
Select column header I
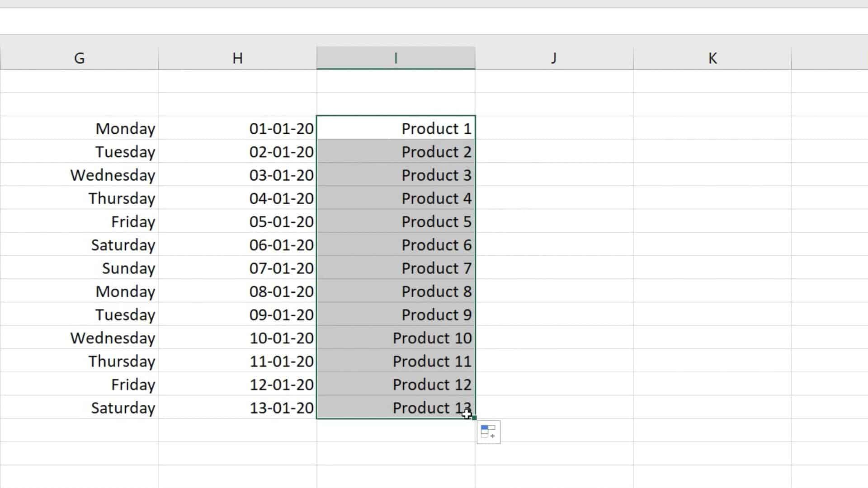coord(396,57)
